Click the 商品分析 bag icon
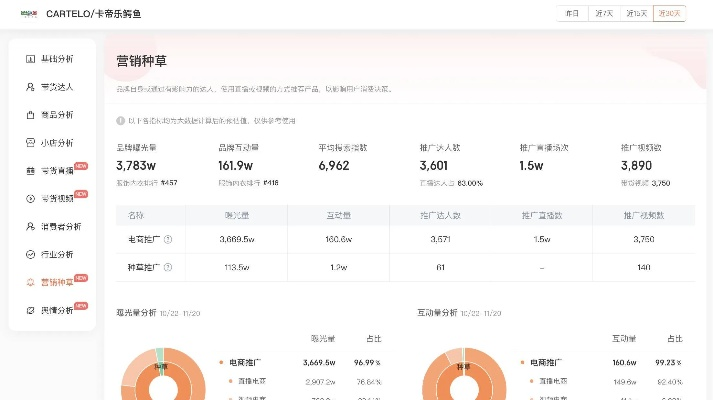Image resolution: width=713 pixels, height=400 pixels. [31, 115]
